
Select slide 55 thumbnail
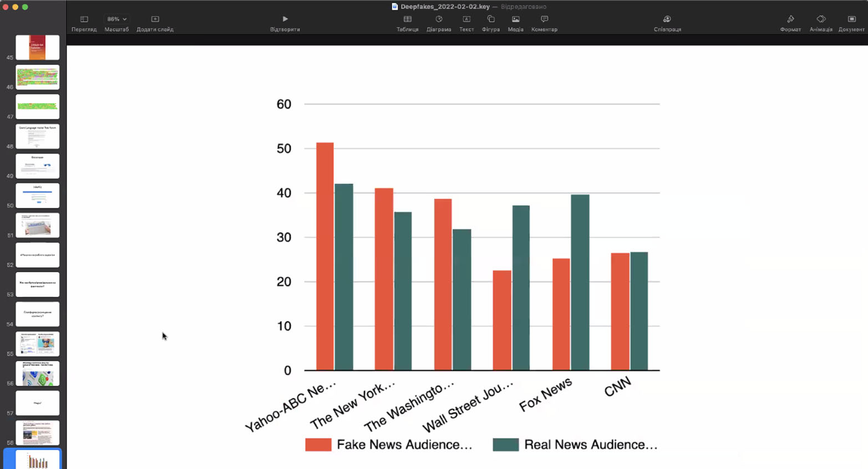pyautogui.click(x=38, y=344)
